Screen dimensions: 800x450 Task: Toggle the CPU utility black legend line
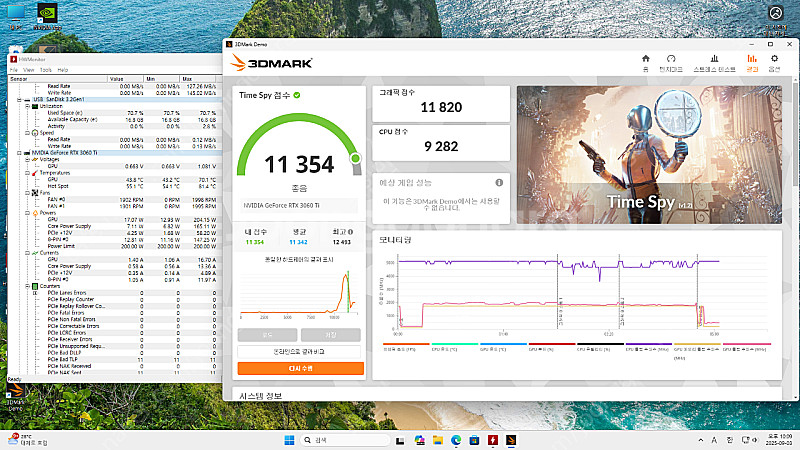(600, 347)
